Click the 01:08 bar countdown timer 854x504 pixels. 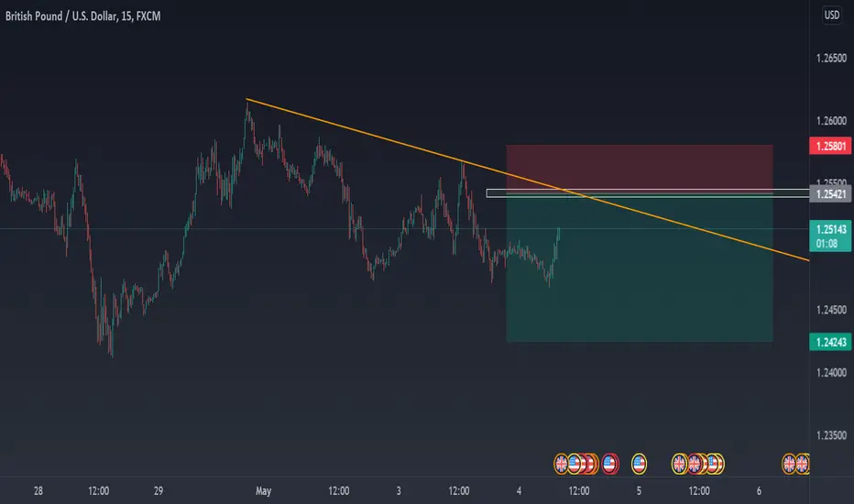click(827, 244)
